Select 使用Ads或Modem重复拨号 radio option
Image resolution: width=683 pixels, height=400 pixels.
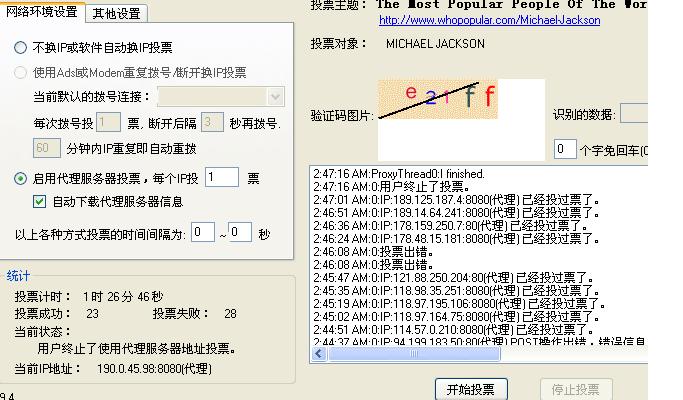pyautogui.click(x=21, y=73)
